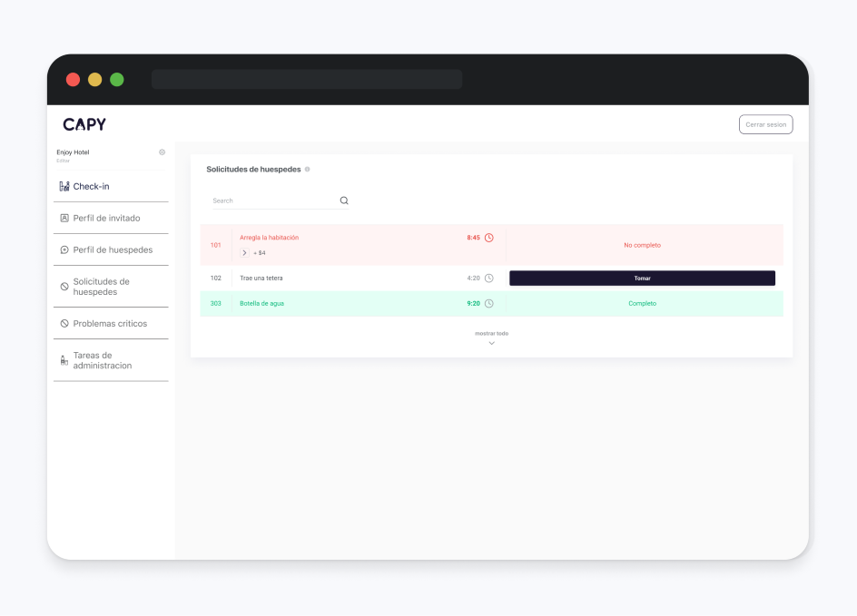Click the clock icon next to 9:20
Image resolution: width=857 pixels, height=616 pixels.
pos(489,304)
